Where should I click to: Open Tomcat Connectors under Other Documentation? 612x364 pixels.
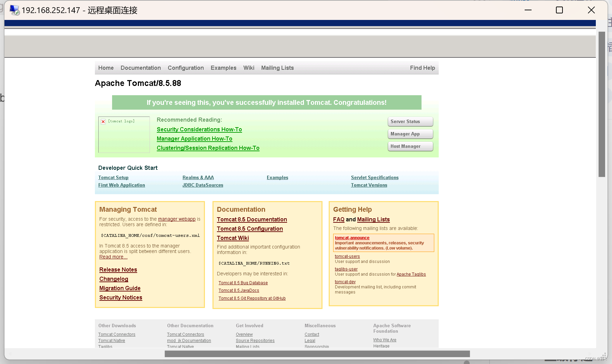click(186, 334)
